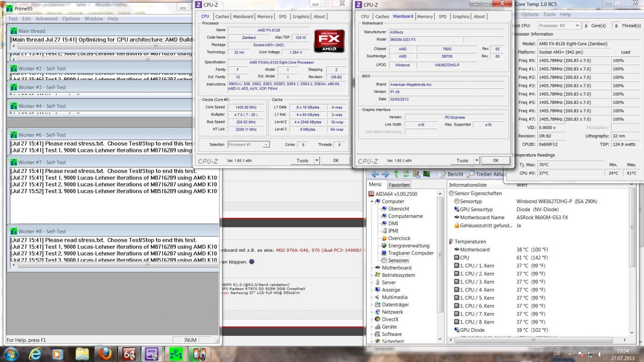This screenshot has width=644, height=362.
Task: Click the Bericht button in AIDA64 toolbar
Action: 451,174
